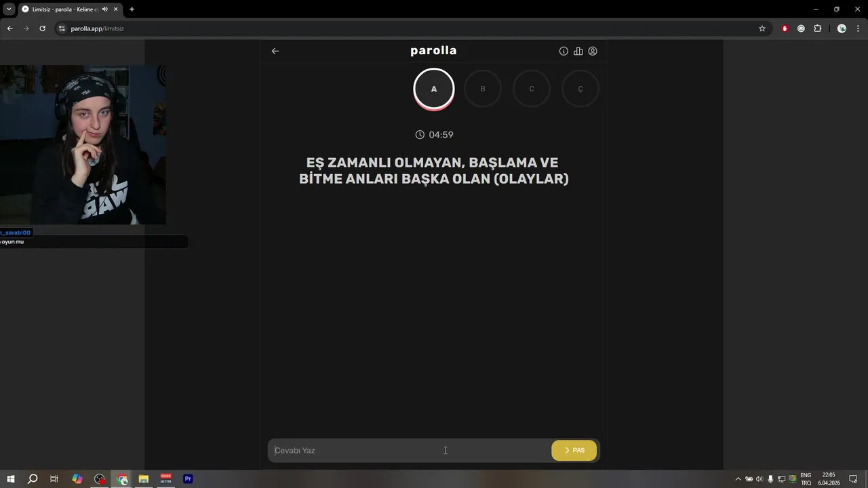Switch to Chrome on the taskbar

(122, 479)
